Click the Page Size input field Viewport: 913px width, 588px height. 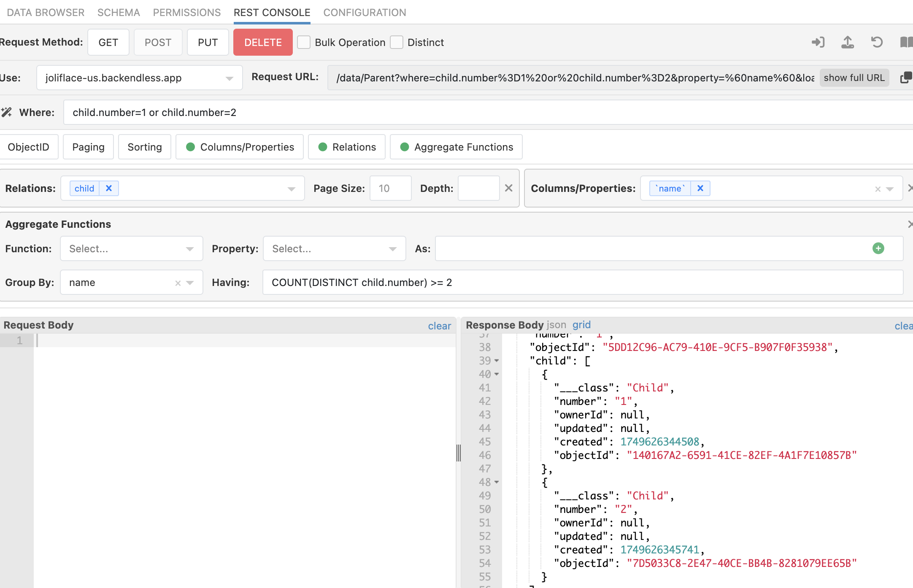[x=391, y=188]
